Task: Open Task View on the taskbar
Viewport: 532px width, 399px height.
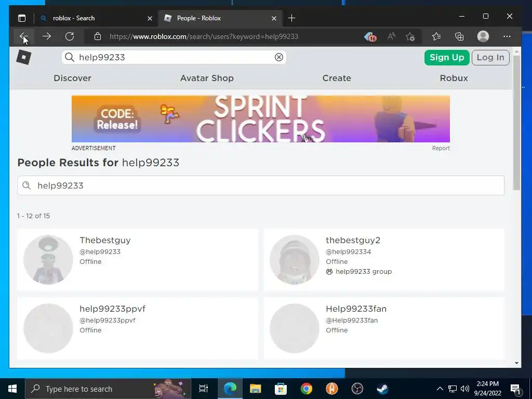Action: 204,389
